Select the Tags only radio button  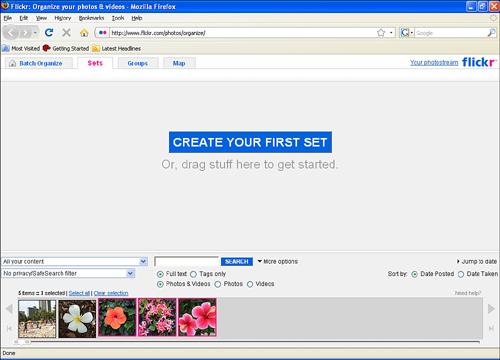click(193, 274)
